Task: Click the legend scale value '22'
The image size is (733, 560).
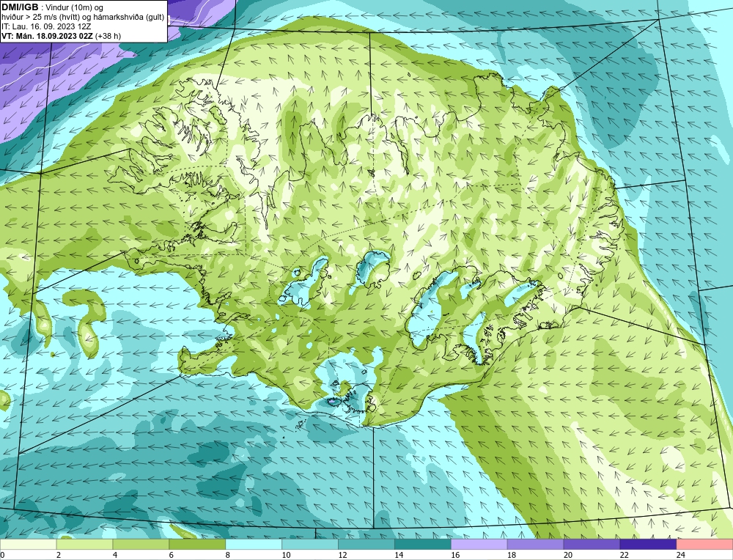Action: pyautogui.click(x=624, y=555)
